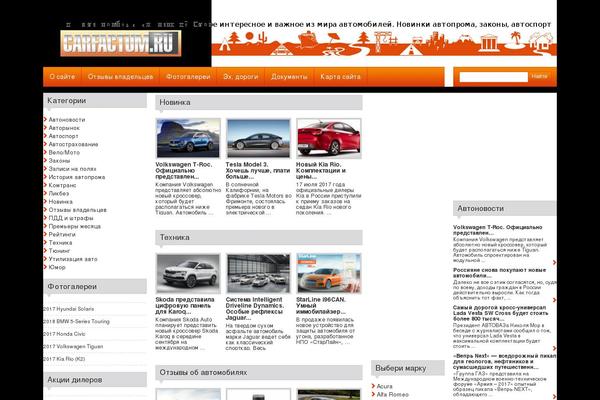Screen dimensions: 600x400
Task: Open the 'Новинка' category in sidebar
Action: point(60,202)
